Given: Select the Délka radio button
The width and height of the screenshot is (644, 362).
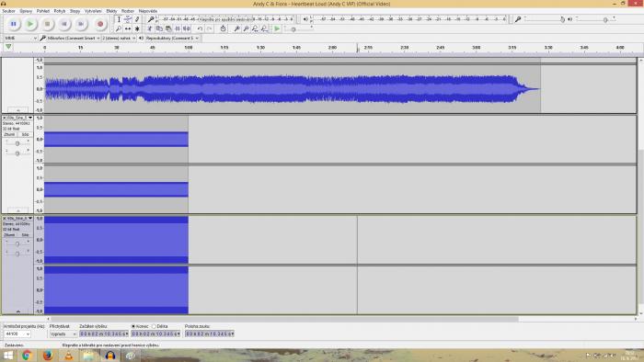Looking at the screenshot, I should pos(154,326).
